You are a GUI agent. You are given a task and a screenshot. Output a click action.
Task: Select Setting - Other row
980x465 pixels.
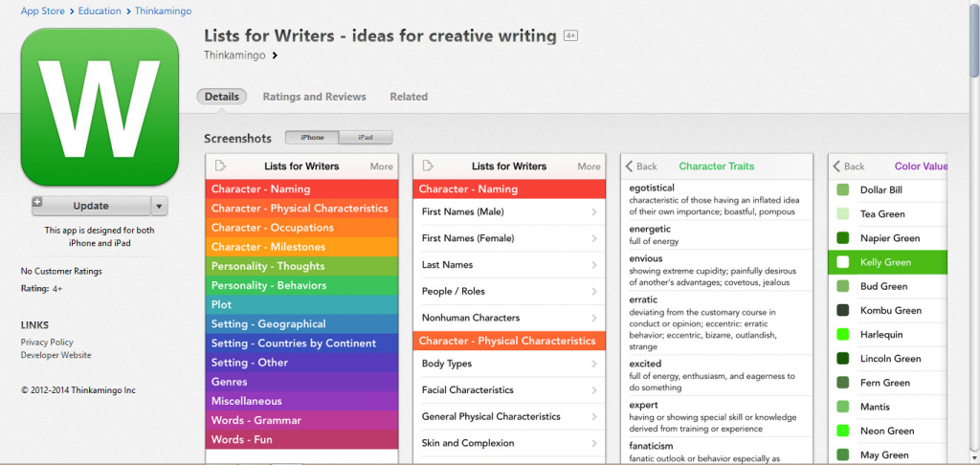point(301,363)
